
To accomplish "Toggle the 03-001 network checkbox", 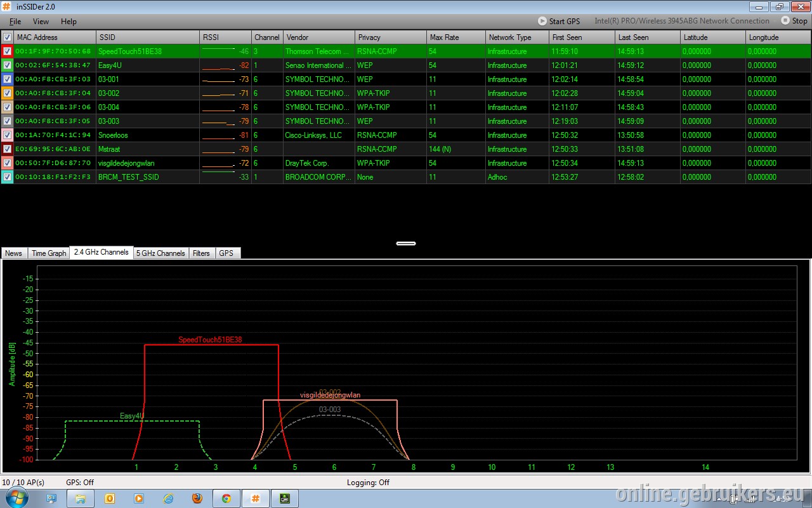I will pyautogui.click(x=7, y=79).
